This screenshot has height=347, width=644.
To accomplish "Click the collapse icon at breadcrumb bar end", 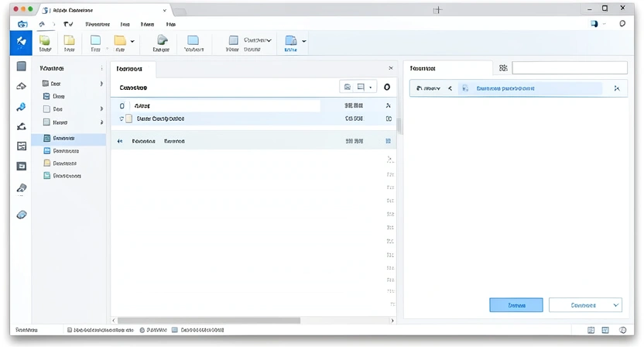I will click(617, 88).
